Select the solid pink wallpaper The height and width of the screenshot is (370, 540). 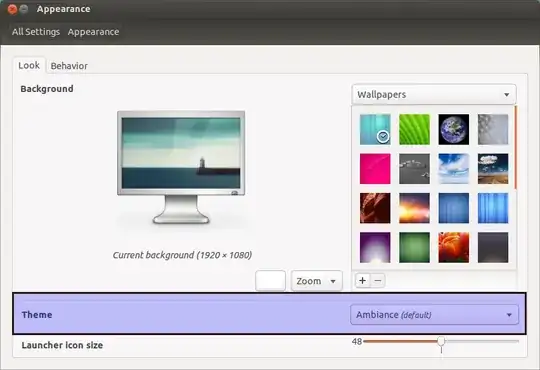click(375, 168)
